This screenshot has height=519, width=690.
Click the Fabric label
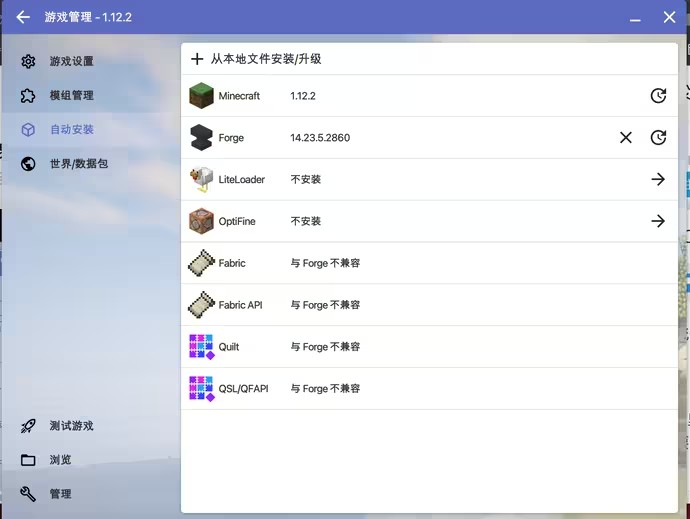coord(232,263)
